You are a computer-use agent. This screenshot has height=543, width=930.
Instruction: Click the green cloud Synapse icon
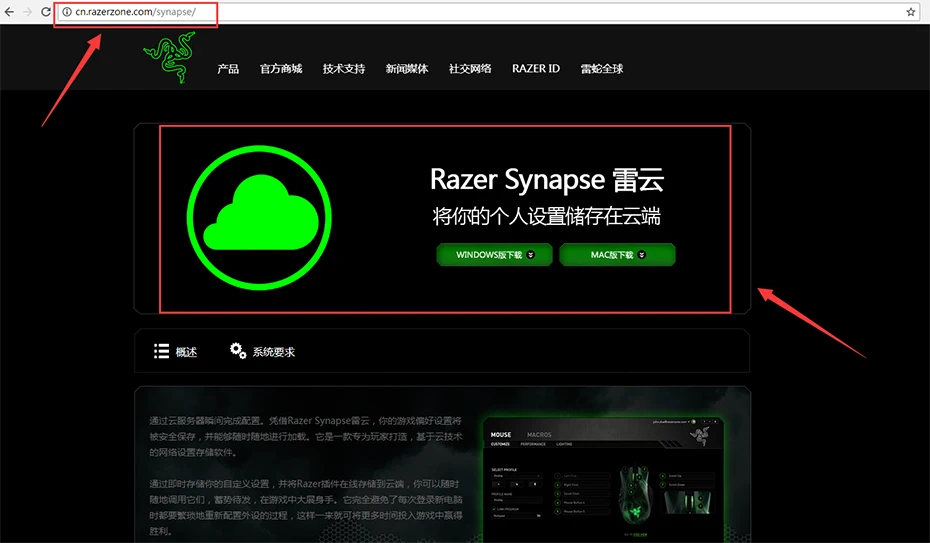tap(259, 218)
